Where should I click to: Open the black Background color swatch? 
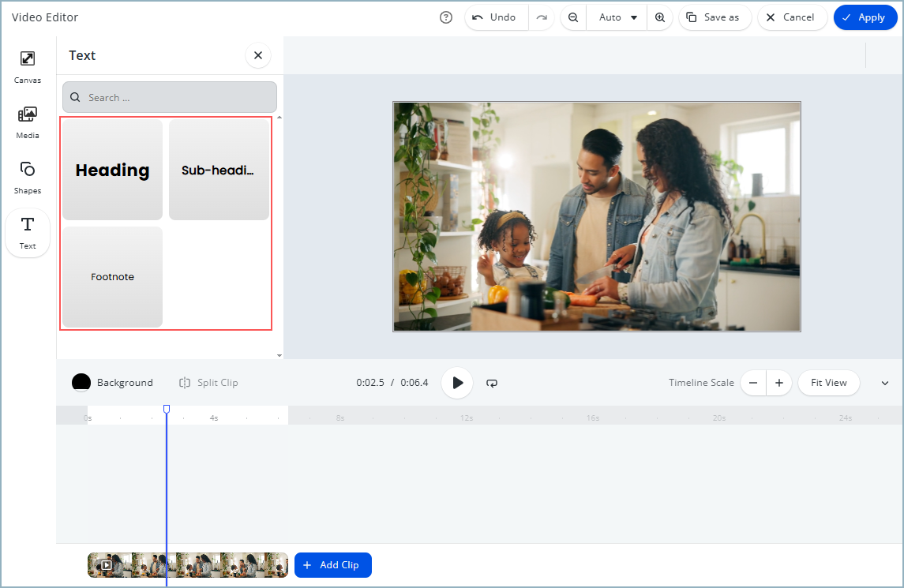point(81,383)
